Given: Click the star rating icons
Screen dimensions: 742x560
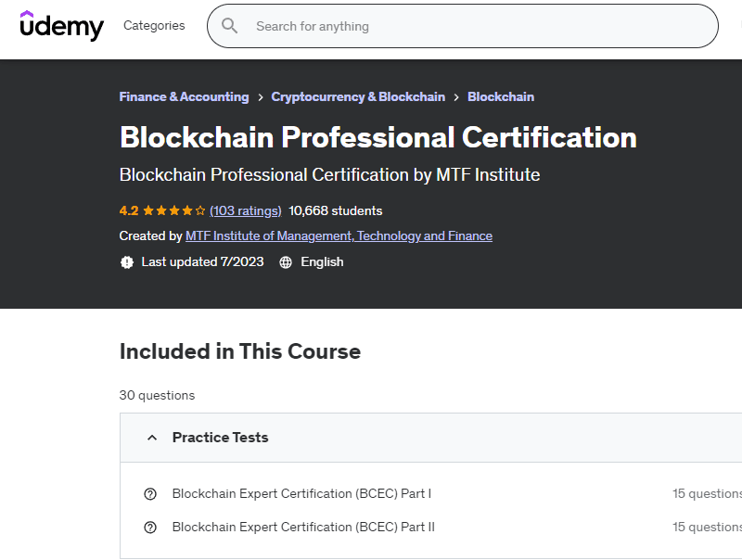Looking at the screenshot, I should [174, 210].
